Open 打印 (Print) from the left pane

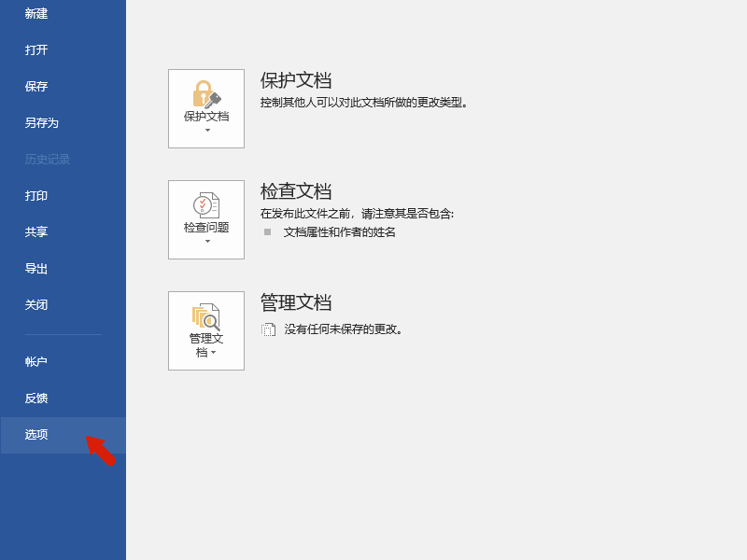coord(35,196)
